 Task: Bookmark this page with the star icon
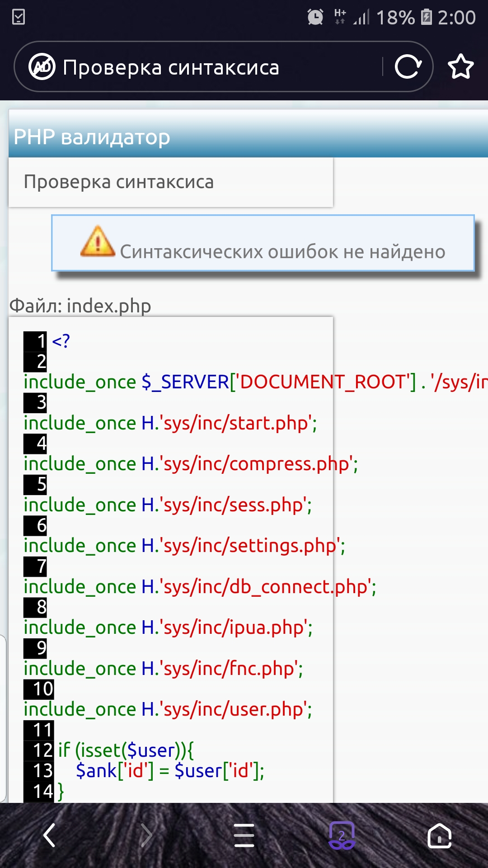point(460,67)
